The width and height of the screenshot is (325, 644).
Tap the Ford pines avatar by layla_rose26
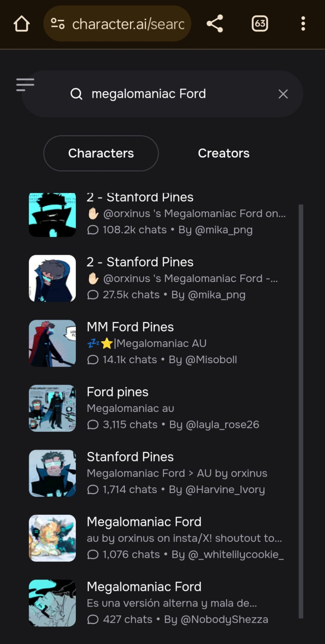click(52, 408)
